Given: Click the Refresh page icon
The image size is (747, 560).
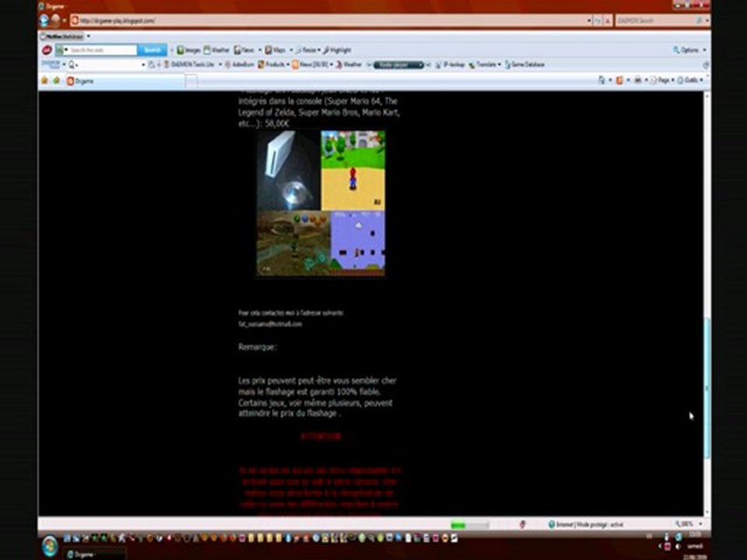Looking at the screenshot, I should (x=598, y=20).
